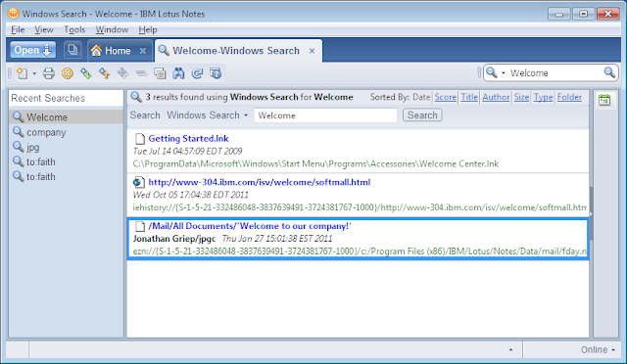This screenshot has height=364, width=627.
Task: Expand the New document dropdown arrow
Action: (34, 73)
